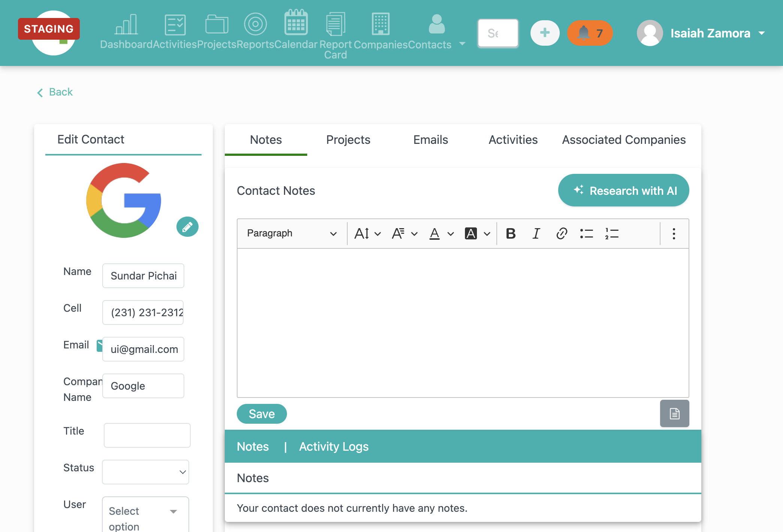Click 'Your contact does not currently have any notes.'
Image resolution: width=783 pixels, height=532 pixels.
(x=352, y=508)
